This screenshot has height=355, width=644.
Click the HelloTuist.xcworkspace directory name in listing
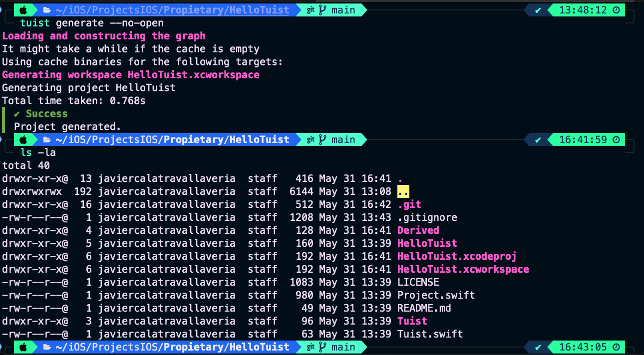click(x=463, y=269)
